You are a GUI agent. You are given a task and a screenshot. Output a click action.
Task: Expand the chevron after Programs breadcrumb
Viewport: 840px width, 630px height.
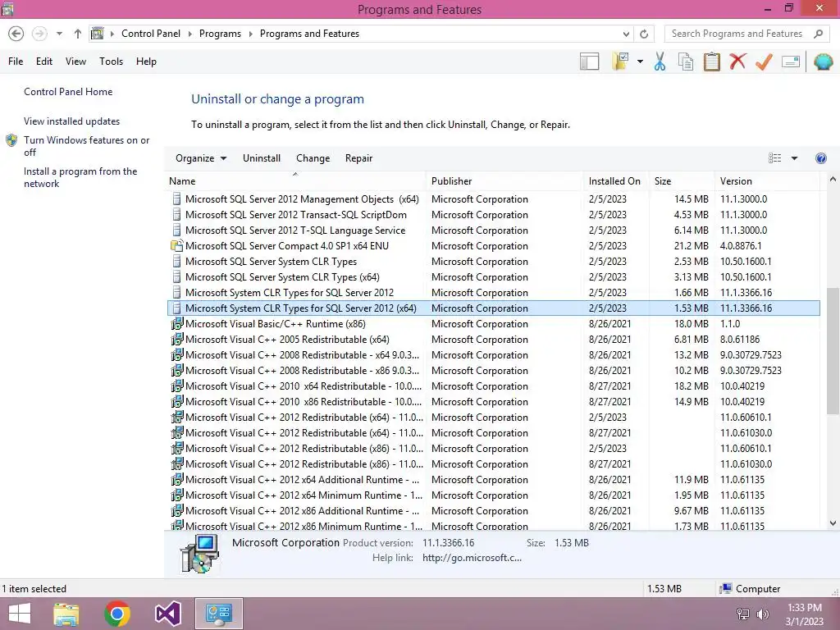coord(250,34)
